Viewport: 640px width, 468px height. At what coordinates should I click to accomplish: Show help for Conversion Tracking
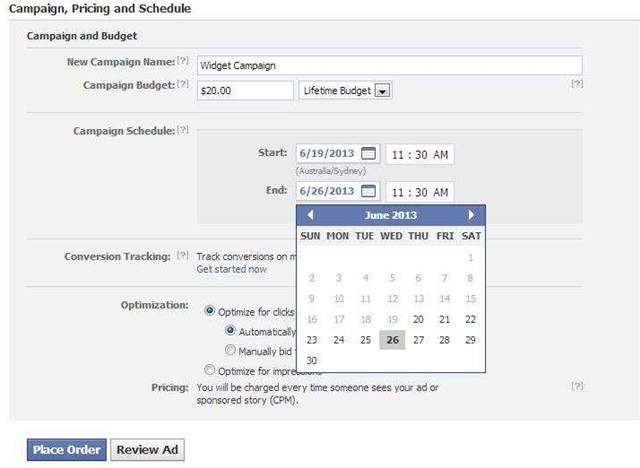pyautogui.click(x=183, y=255)
